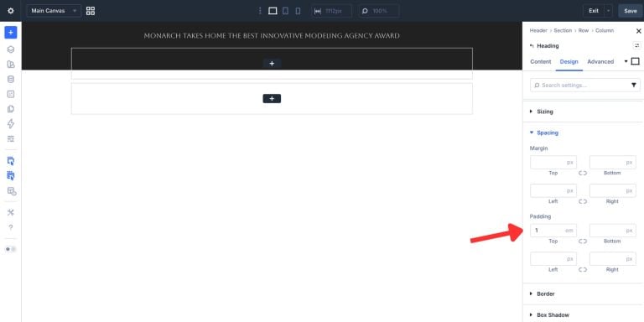Click the Section breadcrumb link

tap(563, 30)
